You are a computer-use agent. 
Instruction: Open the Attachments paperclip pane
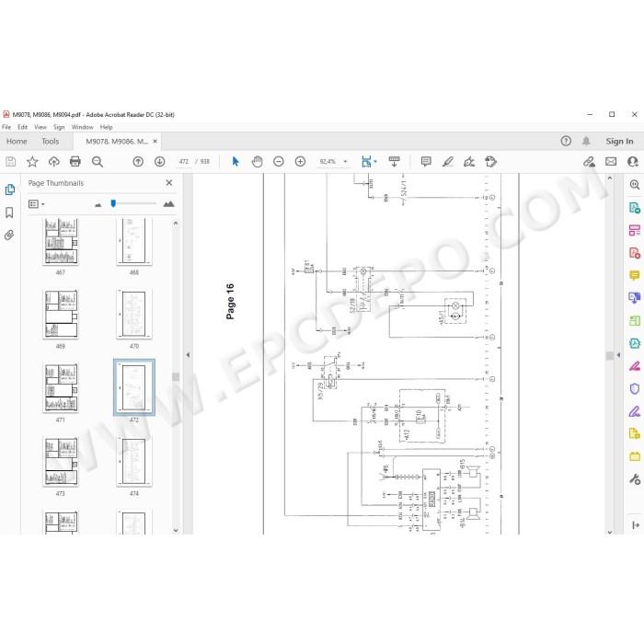coord(9,235)
